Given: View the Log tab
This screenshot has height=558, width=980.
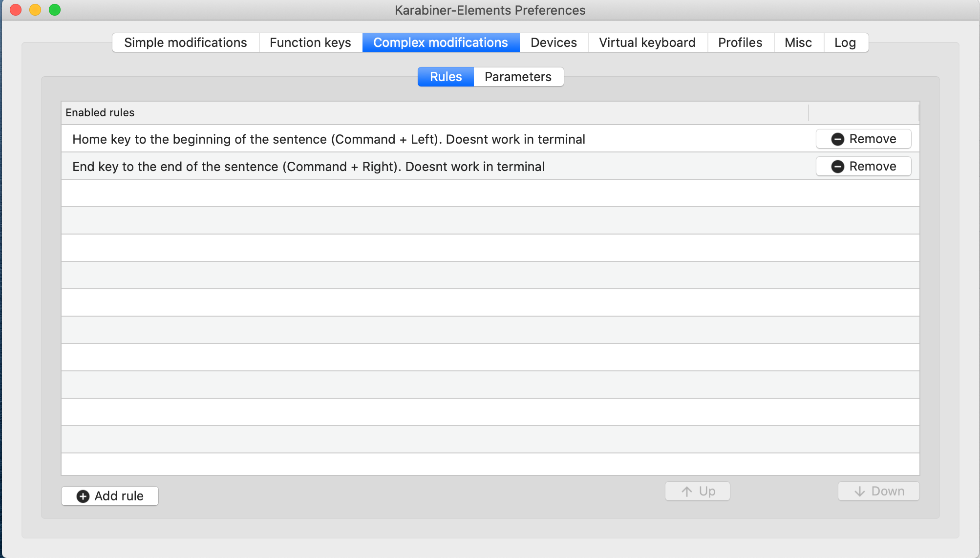Looking at the screenshot, I should pos(845,43).
